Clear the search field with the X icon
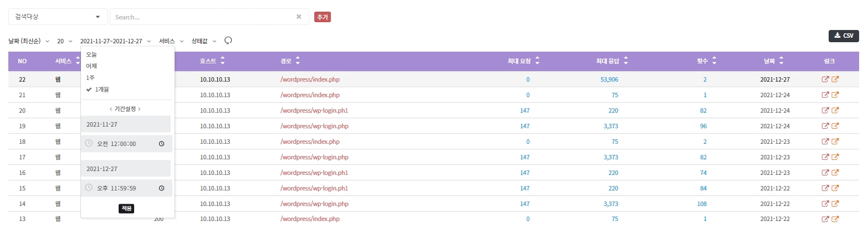868x226 pixels. click(299, 17)
